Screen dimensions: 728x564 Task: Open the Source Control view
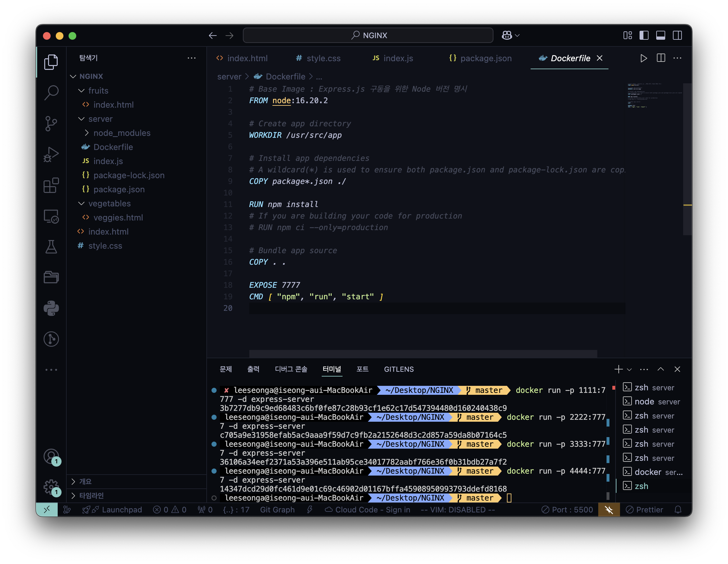[51, 123]
